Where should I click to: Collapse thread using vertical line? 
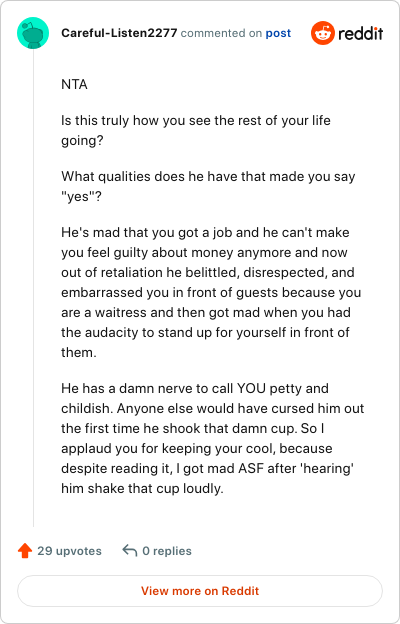(33, 288)
